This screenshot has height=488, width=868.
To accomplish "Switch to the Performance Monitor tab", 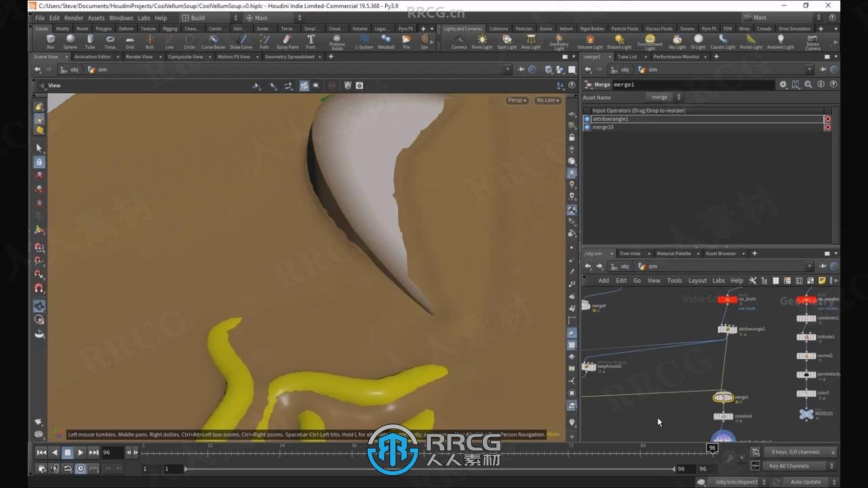I will [676, 57].
